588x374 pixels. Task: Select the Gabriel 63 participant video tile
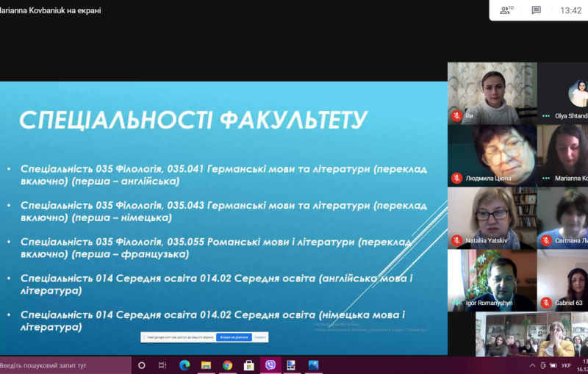pos(563,281)
